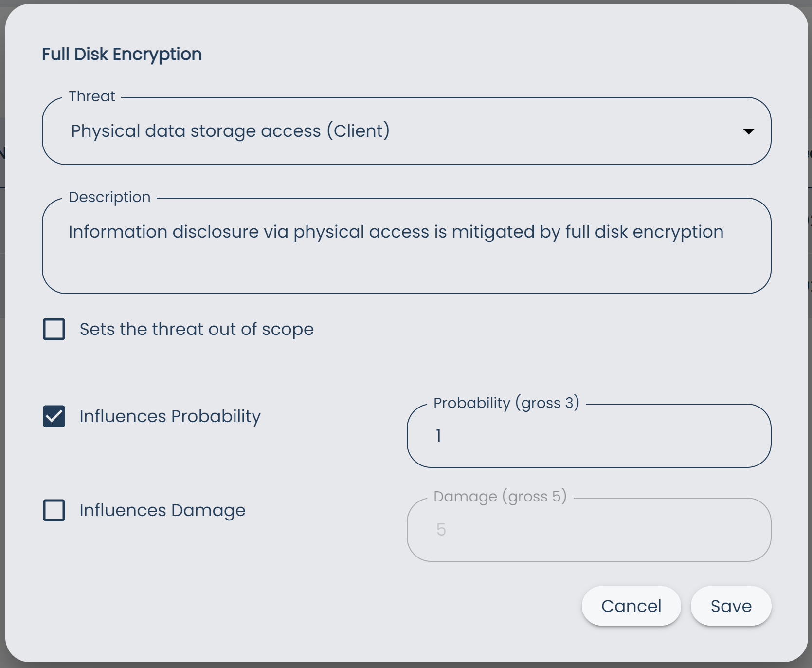Enable the 'Sets the threat out of scope' checkbox
812x668 pixels.
(54, 329)
